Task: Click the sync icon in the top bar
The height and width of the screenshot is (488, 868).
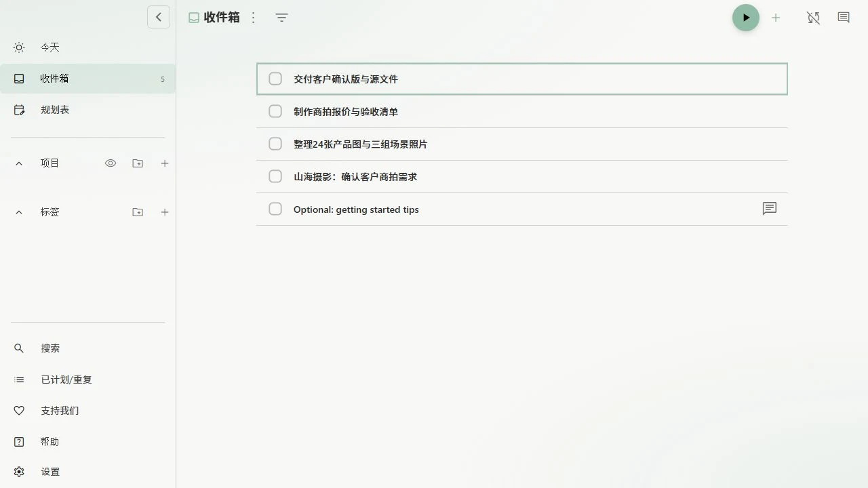Action: (x=814, y=18)
